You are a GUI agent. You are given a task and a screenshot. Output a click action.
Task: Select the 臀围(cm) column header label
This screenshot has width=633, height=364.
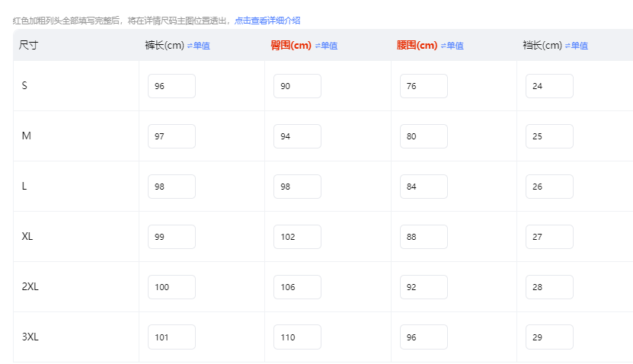point(291,45)
